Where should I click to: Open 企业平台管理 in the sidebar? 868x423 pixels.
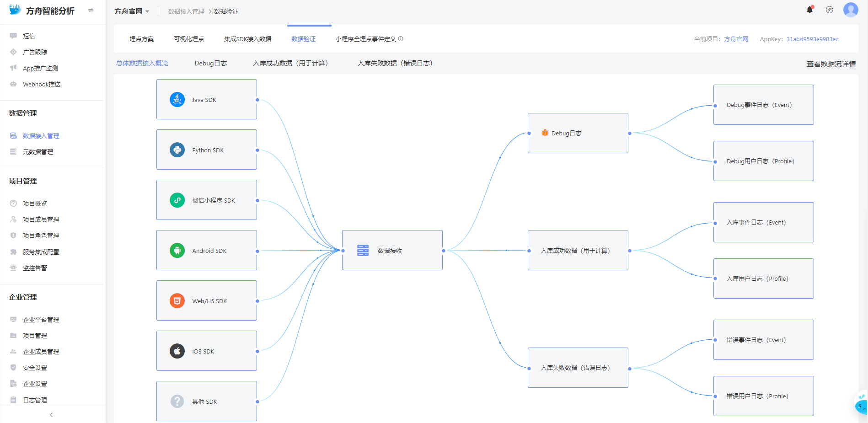(41, 319)
